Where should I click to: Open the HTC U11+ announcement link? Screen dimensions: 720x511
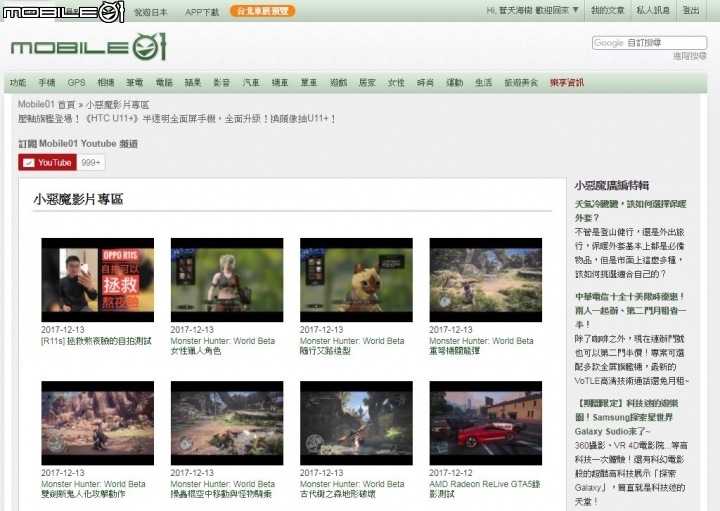click(x=177, y=119)
